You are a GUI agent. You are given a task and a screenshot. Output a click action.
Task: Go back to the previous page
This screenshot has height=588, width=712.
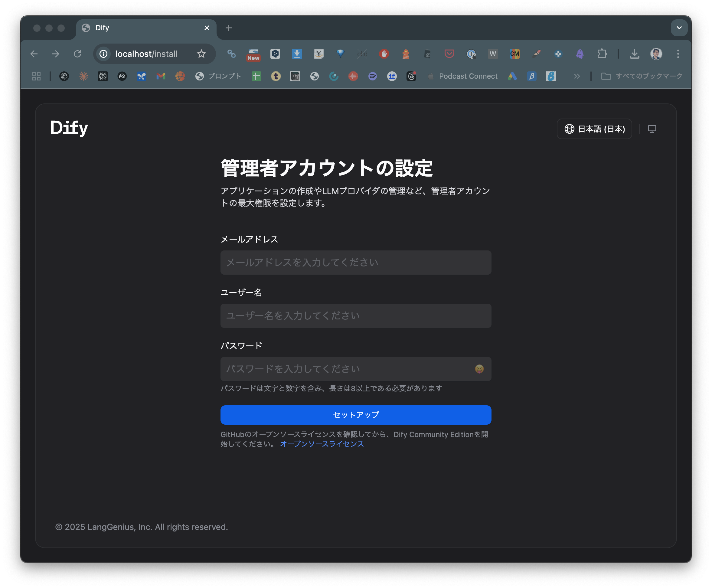(x=34, y=54)
